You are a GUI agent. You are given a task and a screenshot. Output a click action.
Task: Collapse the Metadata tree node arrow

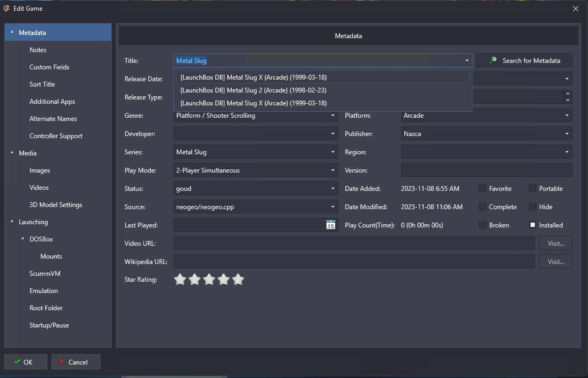point(12,32)
